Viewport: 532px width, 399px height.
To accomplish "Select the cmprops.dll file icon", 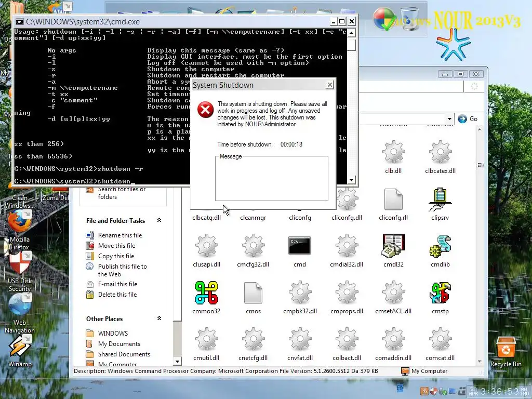I will pos(347,292).
